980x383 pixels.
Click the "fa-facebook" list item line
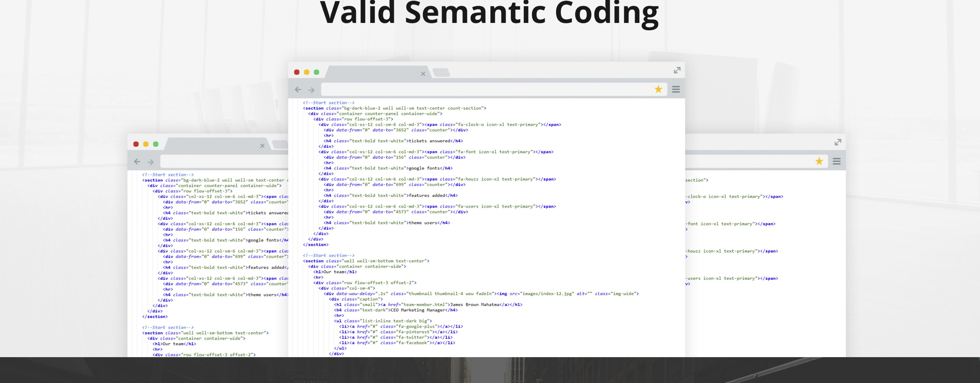pos(397,343)
